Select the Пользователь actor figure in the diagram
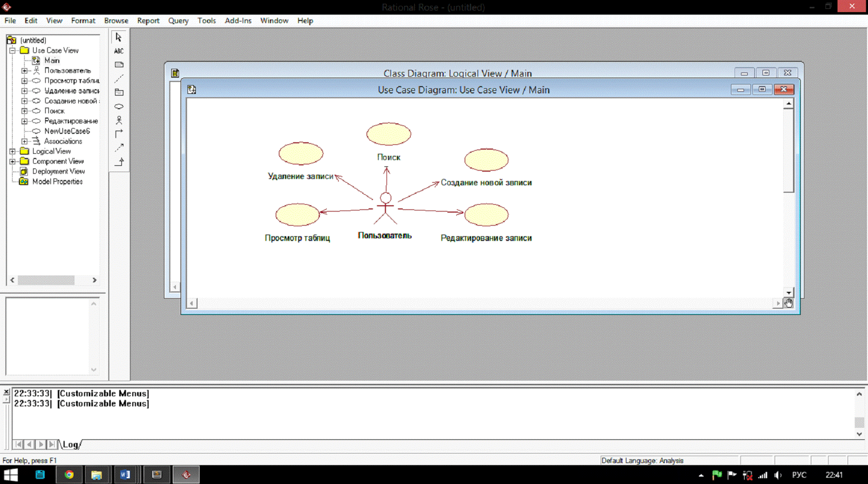This screenshot has width=868, height=484. coord(385,208)
